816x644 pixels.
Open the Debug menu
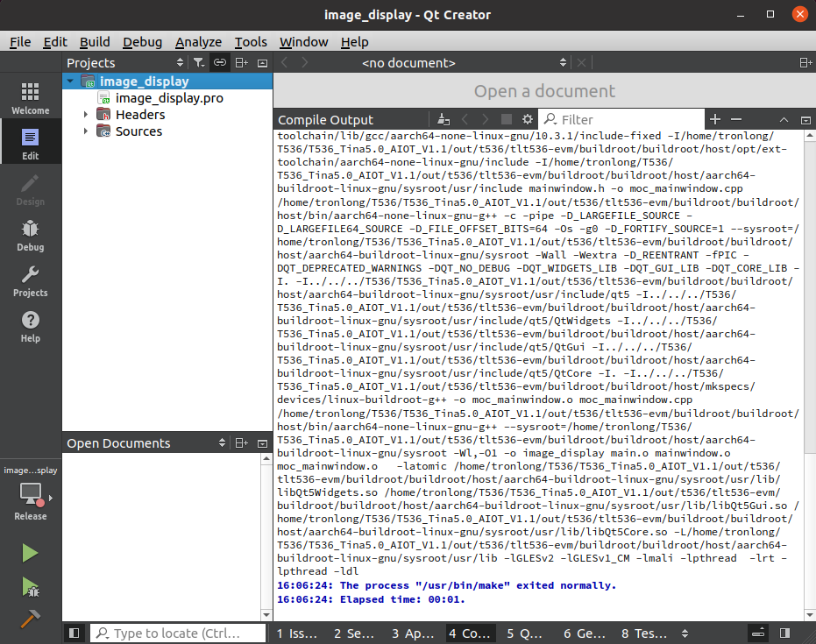pos(143,41)
